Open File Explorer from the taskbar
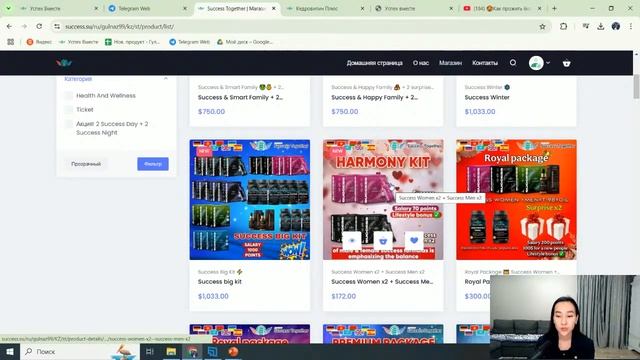This screenshot has width=640, height=360. coord(171,351)
